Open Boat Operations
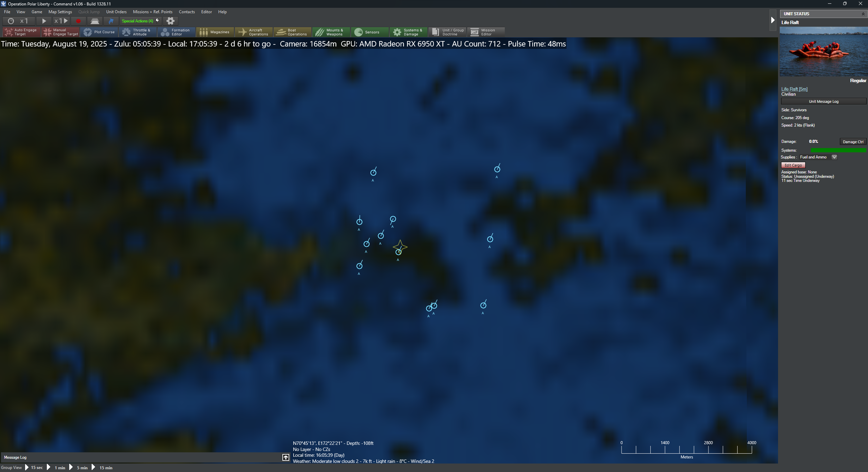 (292, 32)
